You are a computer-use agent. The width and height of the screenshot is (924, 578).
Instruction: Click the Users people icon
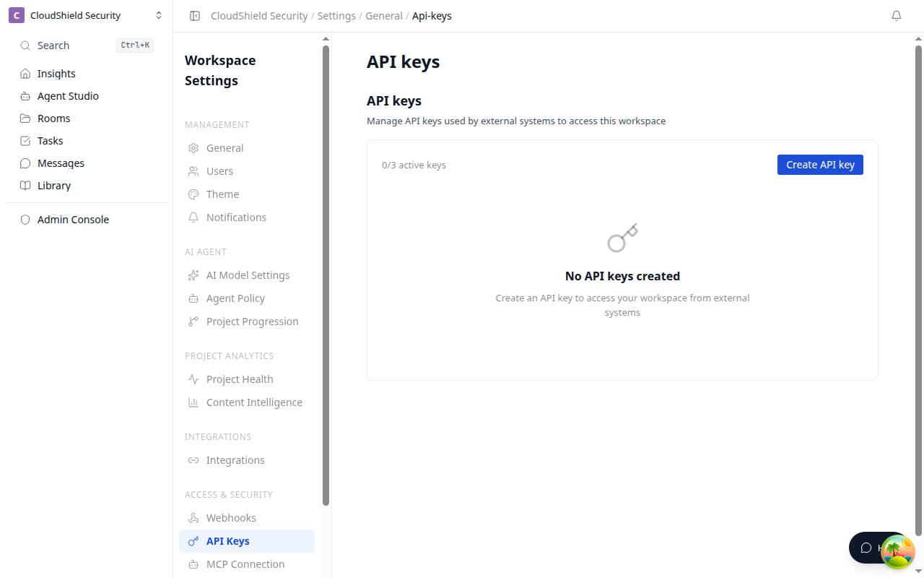point(193,171)
